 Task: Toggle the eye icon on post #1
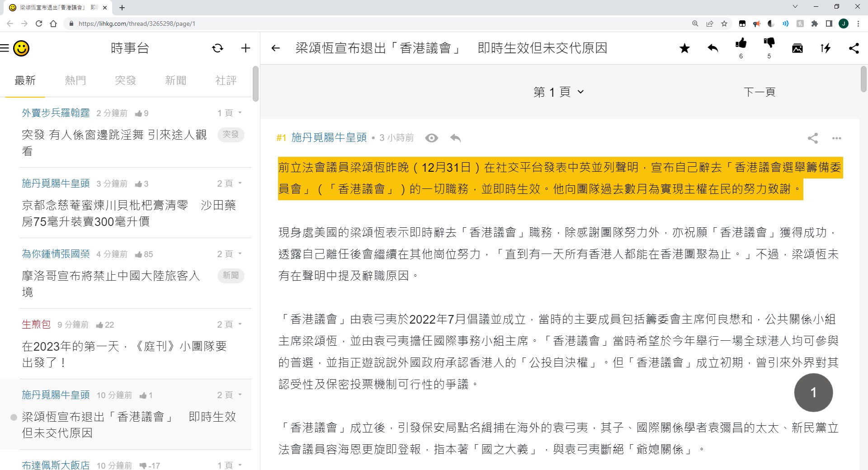click(431, 138)
